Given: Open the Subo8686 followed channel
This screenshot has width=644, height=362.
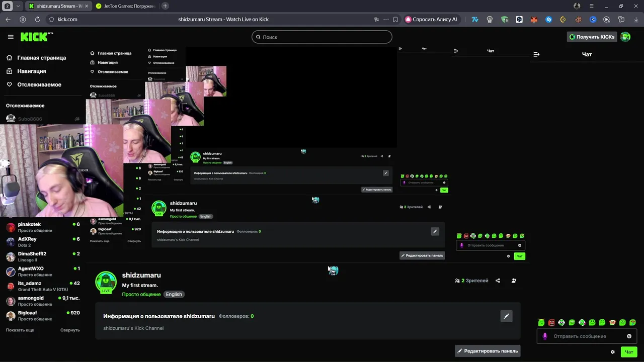Looking at the screenshot, I should pos(43,119).
